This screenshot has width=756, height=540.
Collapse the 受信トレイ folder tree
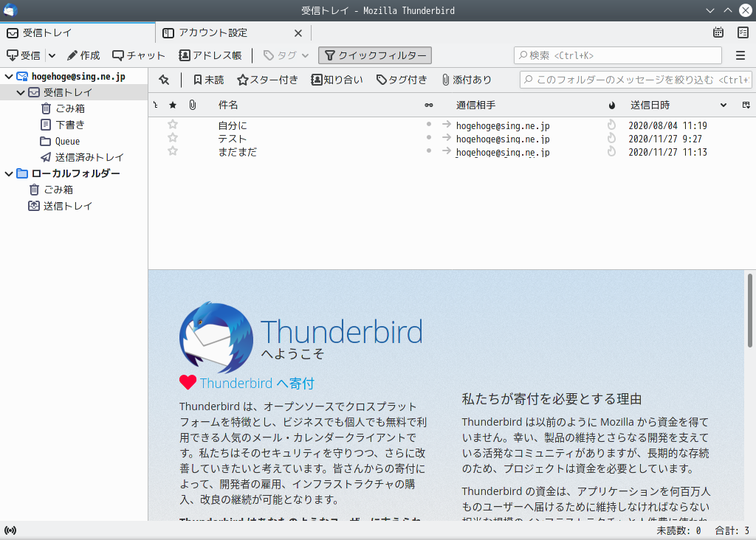click(x=20, y=92)
